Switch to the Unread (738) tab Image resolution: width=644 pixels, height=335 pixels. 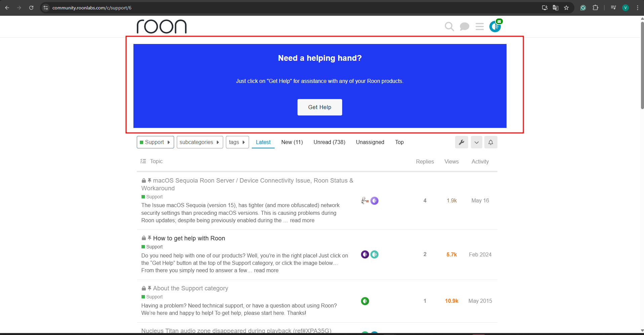coord(329,142)
